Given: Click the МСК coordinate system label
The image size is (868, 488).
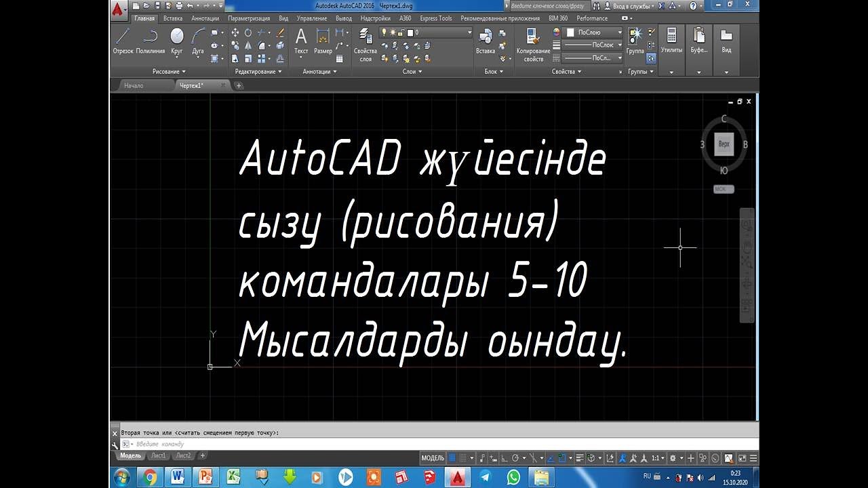Looking at the screenshot, I should point(724,189).
